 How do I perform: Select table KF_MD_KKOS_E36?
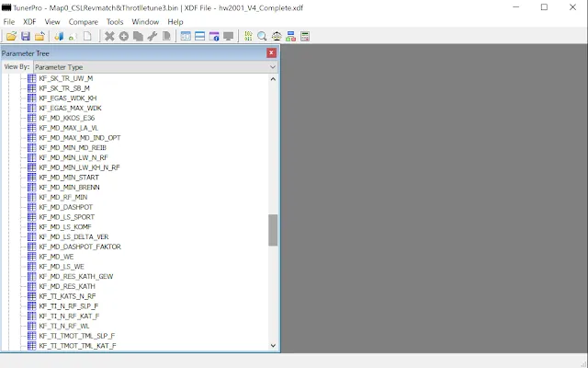(x=67, y=118)
